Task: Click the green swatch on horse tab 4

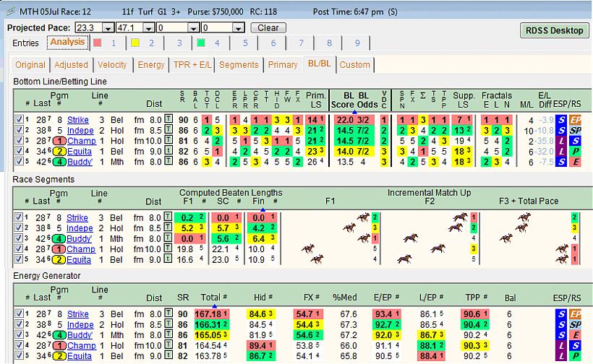Action: point(201,43)
